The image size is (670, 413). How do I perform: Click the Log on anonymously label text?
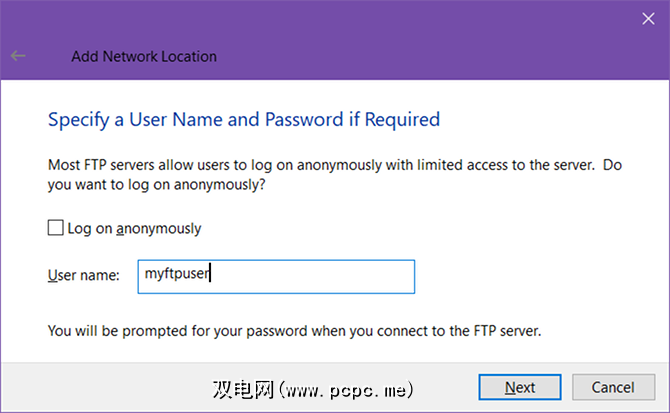[x=134, y=228]
